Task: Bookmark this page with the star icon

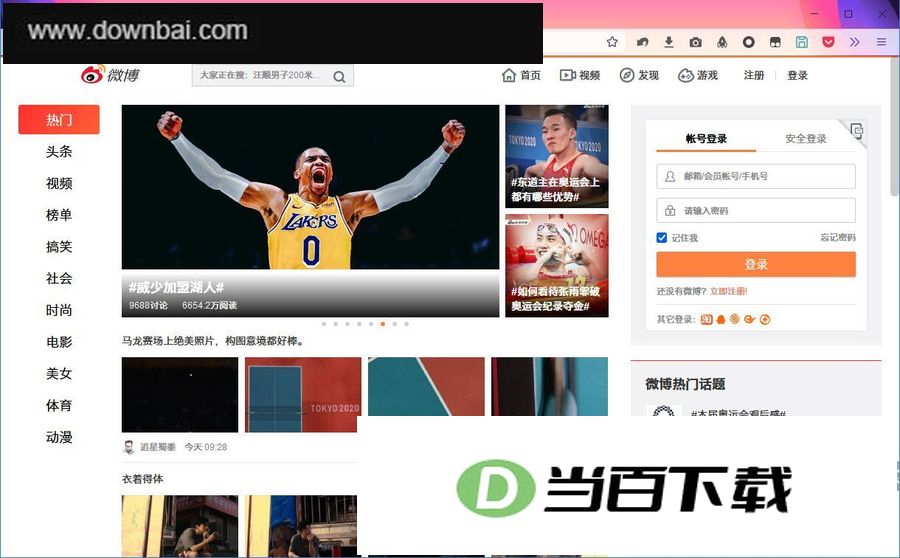Action: [x=612, y=42]
